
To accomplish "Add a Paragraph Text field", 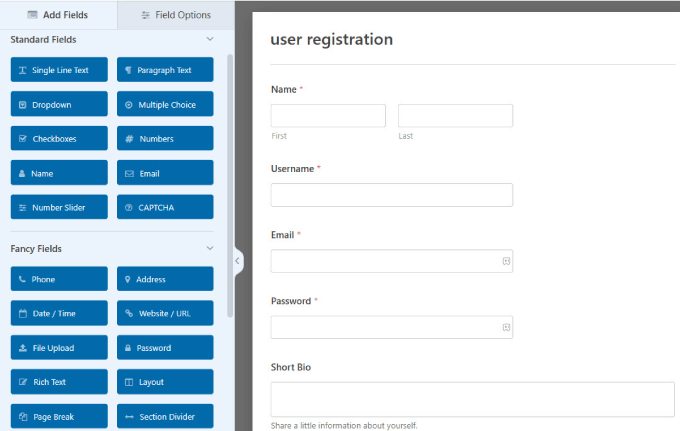I will click(x=165, y=70).
